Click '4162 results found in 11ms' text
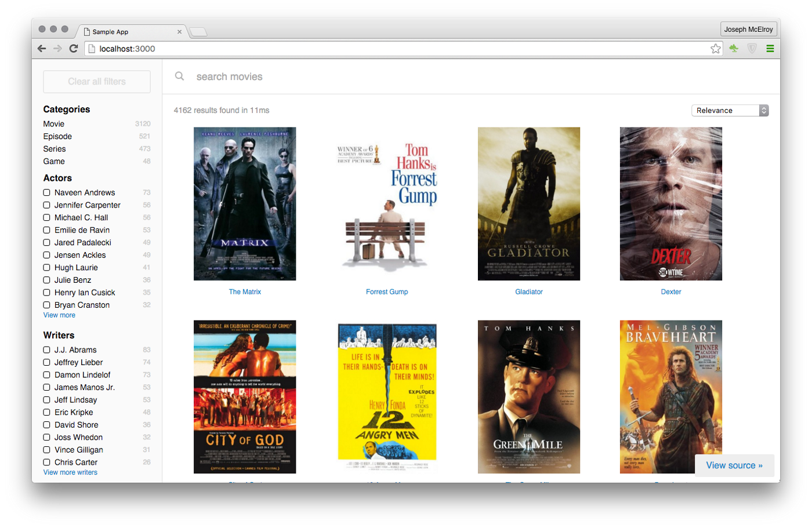 pos(222,110)
